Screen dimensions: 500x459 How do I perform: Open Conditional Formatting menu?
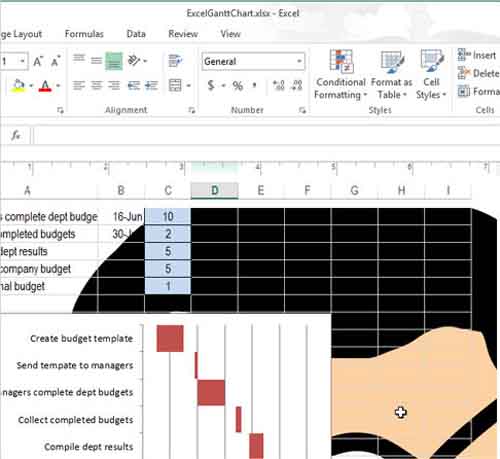pyautogui.click(x=340, y=75)
